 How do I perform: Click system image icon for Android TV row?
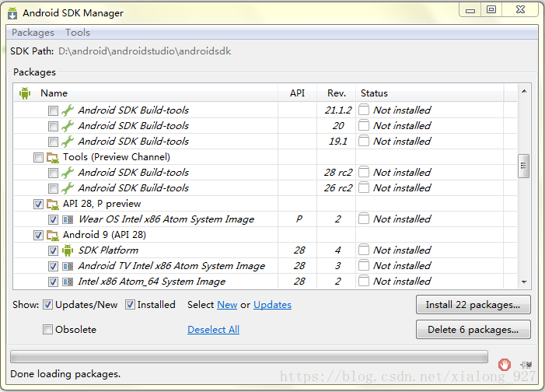pyautogui.click(x=68, y=267)
